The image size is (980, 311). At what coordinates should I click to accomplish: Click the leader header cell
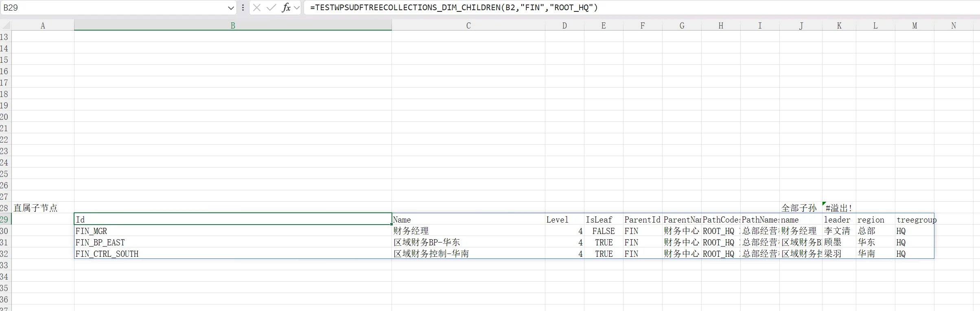pyautogui.click(x=839, y=219)
